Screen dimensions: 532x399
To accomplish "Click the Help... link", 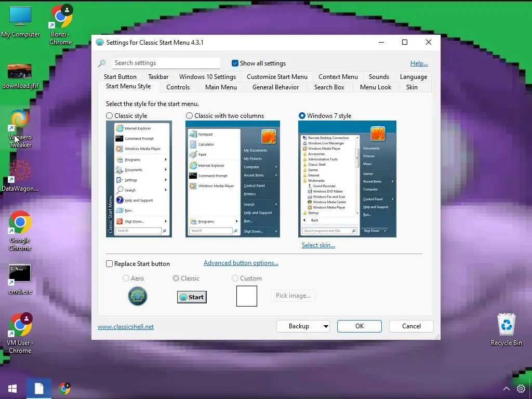I will 419,63.
